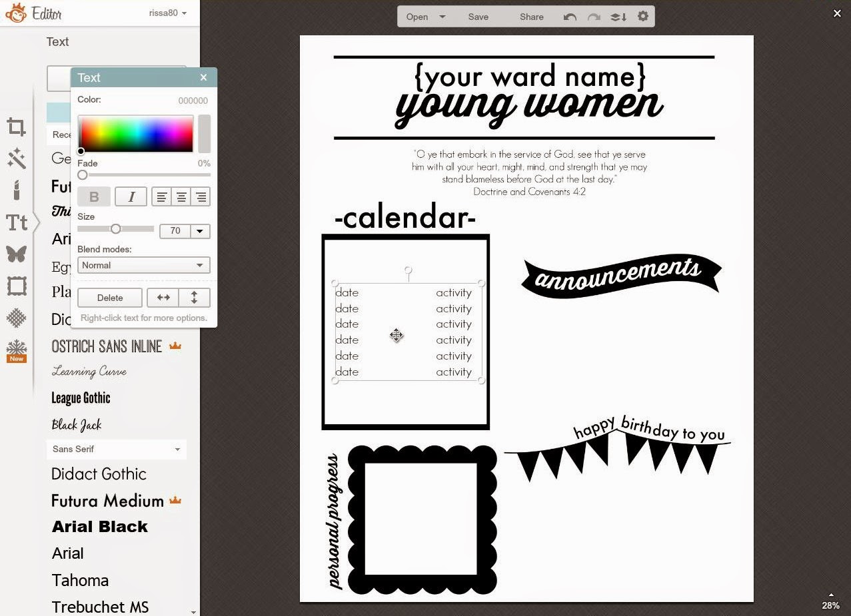Click the Redo arrow in toolbar
Screen dimensions: 851x616
pyautogui.click(x=594, y=17)
